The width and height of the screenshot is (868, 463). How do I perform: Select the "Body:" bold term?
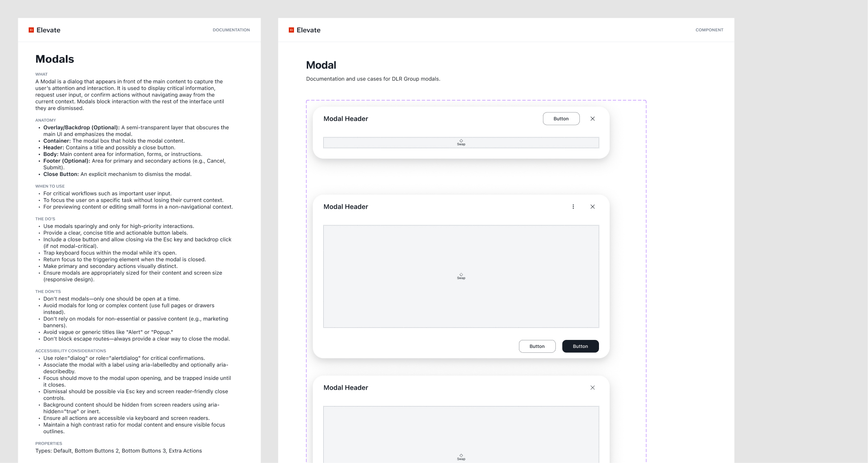click(x=51, y=154)
